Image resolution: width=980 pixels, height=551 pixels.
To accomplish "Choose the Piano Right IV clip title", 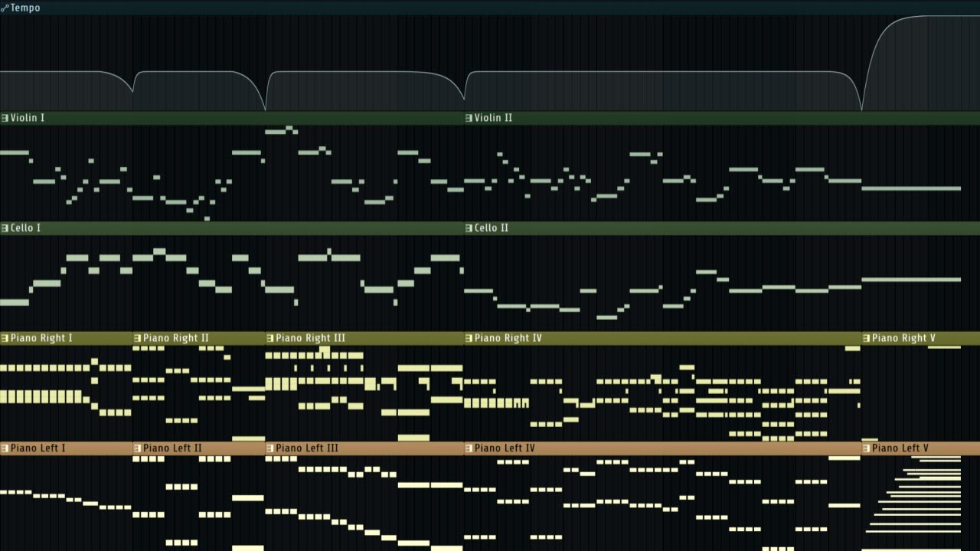I will 508,338.
